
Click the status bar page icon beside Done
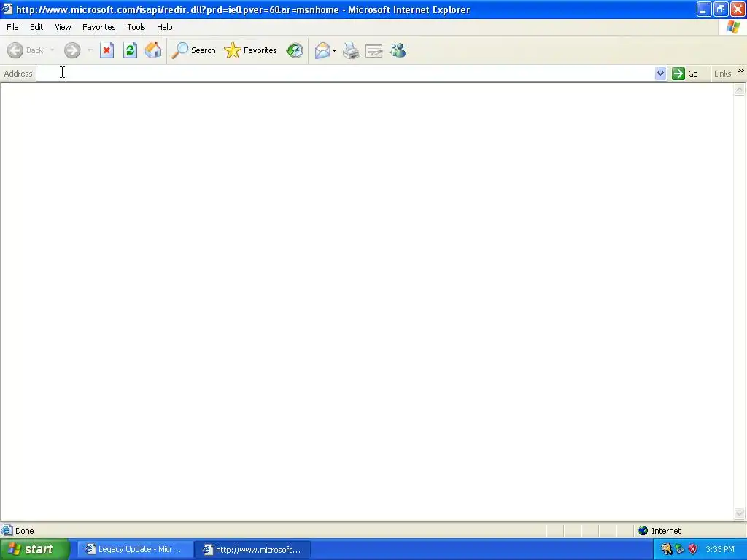[x=7, y=531]
